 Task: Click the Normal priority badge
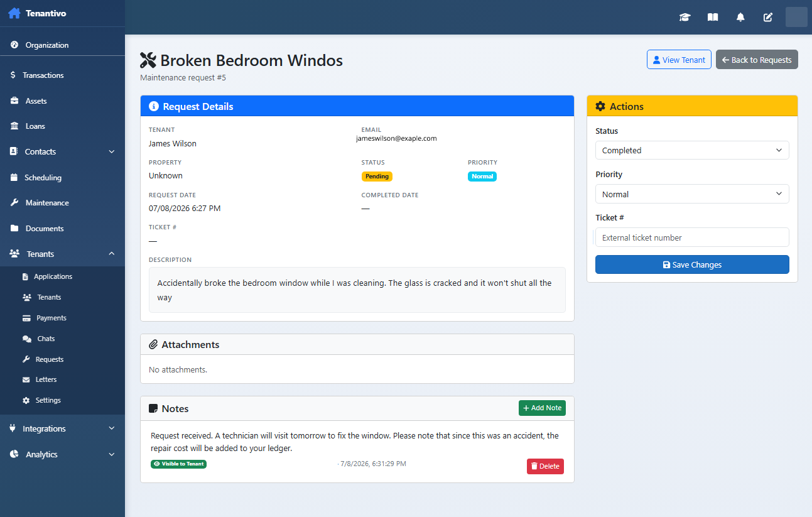point(482,177)
